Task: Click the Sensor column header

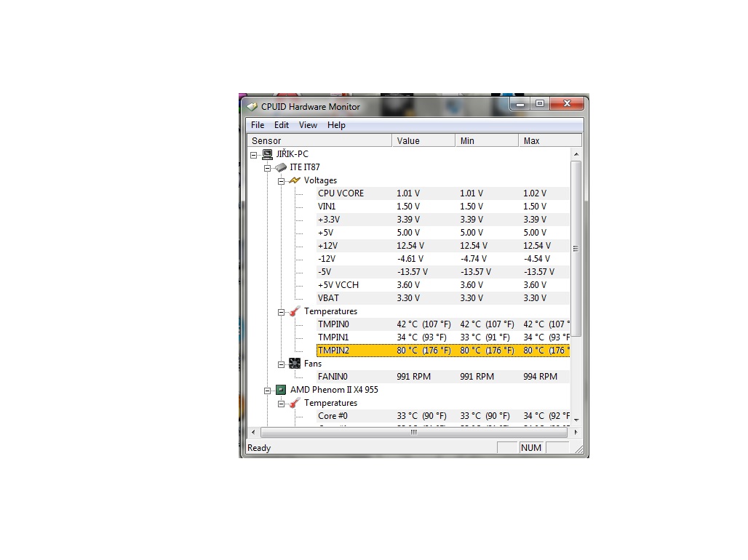Action: (x=319, y=140)
